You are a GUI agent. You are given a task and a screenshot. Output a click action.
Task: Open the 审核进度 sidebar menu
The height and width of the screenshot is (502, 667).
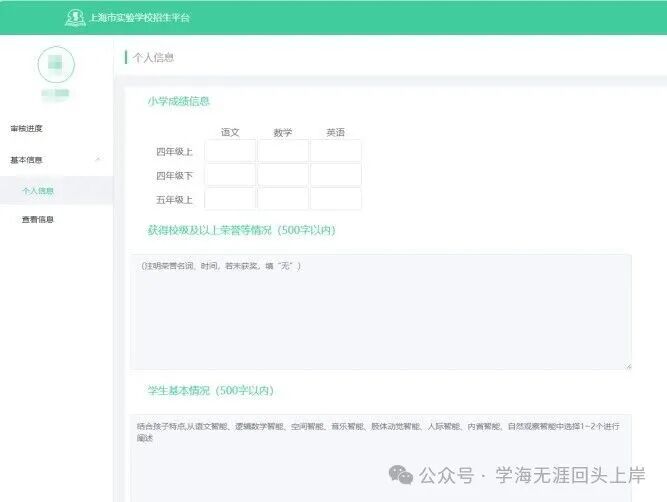pyautogui.click(x=27, y=129)
